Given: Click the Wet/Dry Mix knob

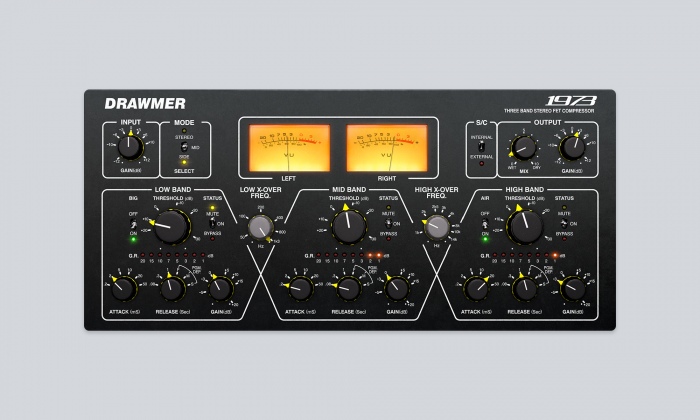Looking at the screenshot, I should click(524, 148).
